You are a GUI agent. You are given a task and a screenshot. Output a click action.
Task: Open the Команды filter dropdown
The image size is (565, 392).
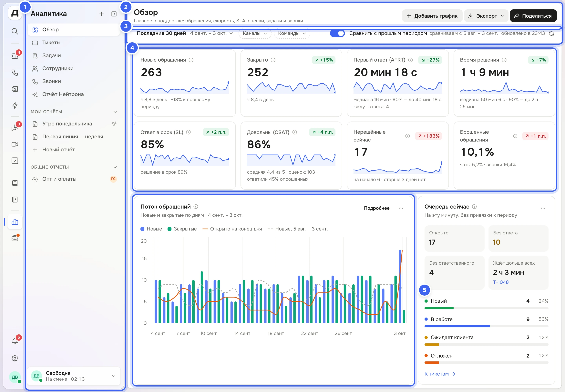point(292,33)
